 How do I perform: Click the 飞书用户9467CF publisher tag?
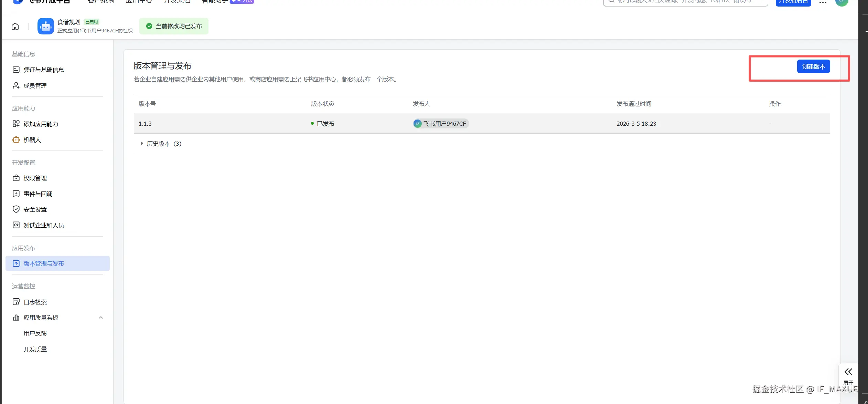[x=441, y=124]
